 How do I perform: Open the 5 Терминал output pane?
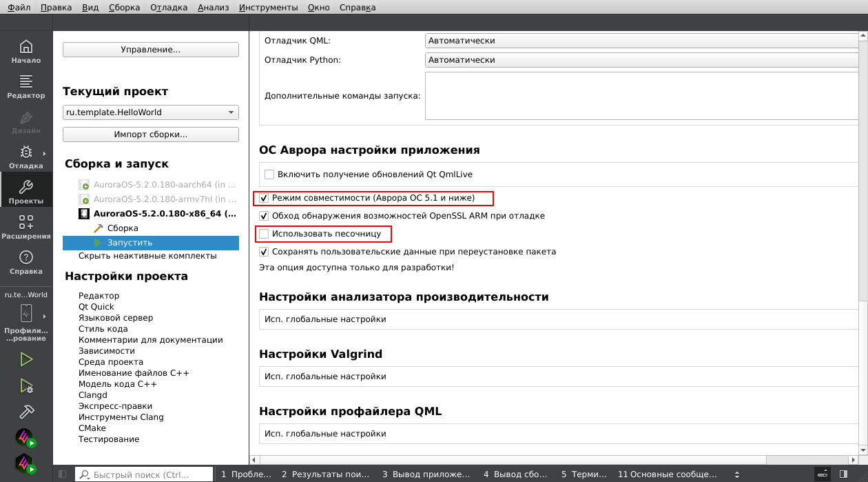tap(583, 474)
